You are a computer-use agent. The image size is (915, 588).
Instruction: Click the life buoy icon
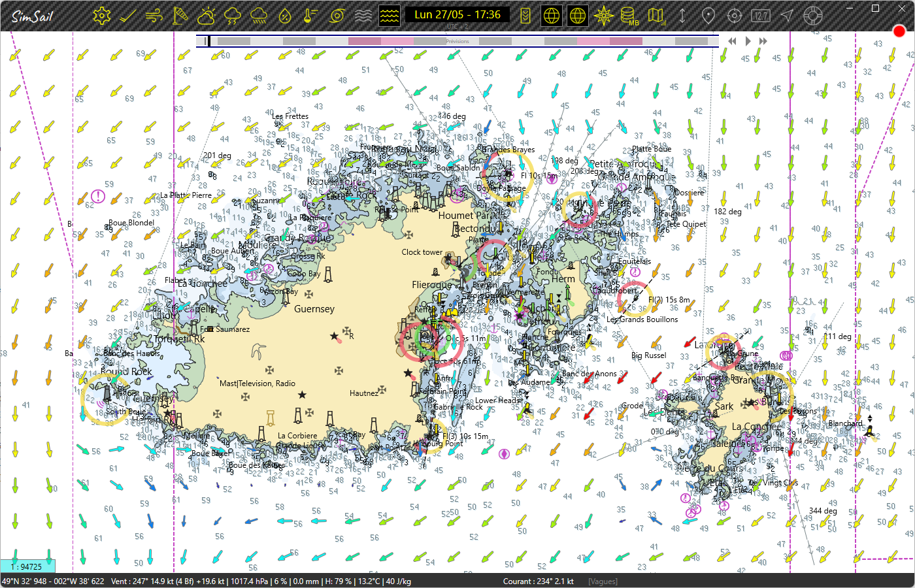click(812, 16)
